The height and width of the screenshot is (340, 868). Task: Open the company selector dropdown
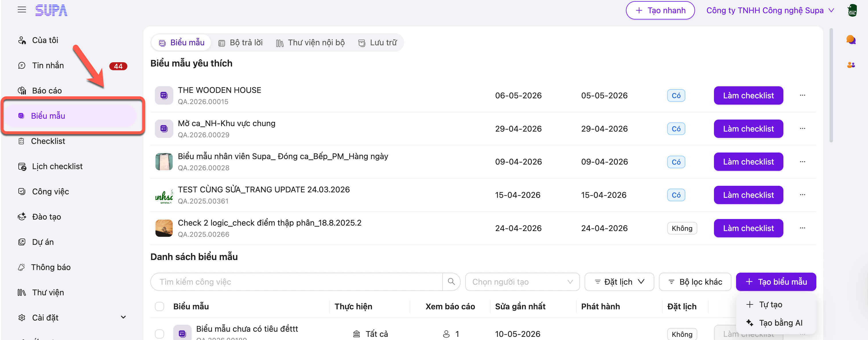point(770,10)
